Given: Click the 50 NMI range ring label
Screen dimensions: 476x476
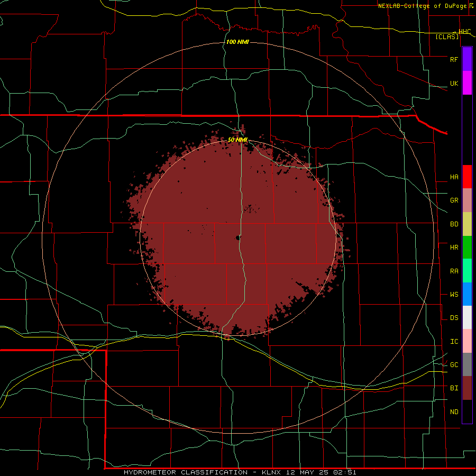Looking at the screenshot, I should (x=237, y=140).
